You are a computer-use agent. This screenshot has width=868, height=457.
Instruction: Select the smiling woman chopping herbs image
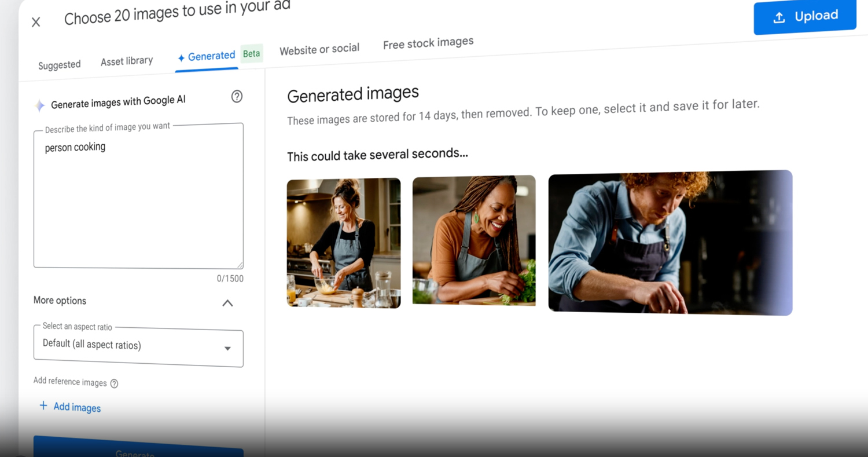(x=473, y=240)
